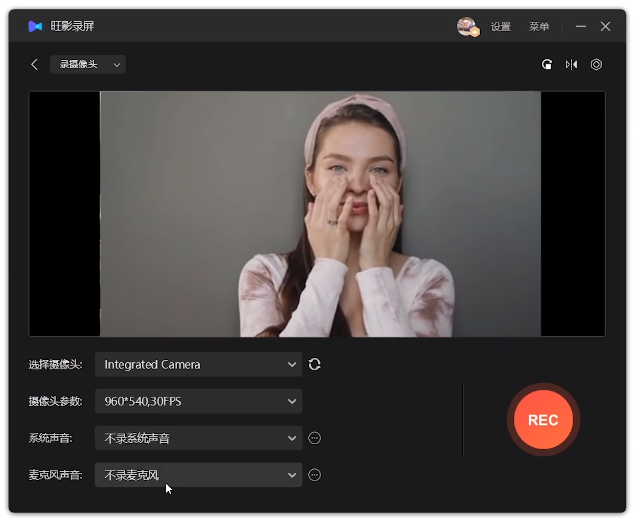
Task: Rotate the camera image with rotate icon
Action: pos(547,64)
